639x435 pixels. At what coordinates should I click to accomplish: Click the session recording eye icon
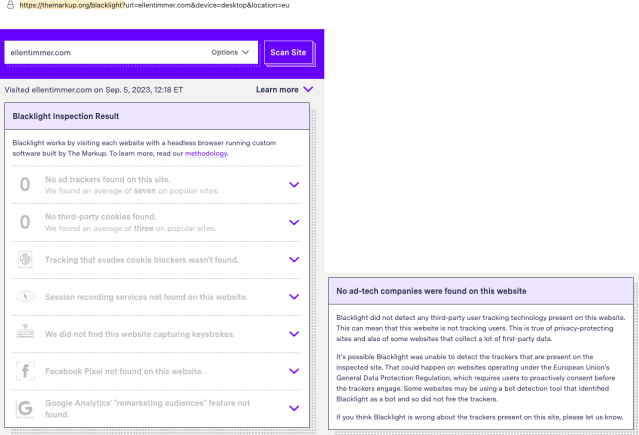coord(25,297)
